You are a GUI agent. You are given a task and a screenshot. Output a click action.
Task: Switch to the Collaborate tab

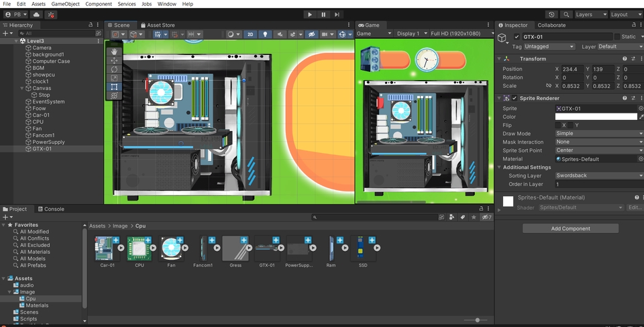pyautogui.click(x=551, y=25)
